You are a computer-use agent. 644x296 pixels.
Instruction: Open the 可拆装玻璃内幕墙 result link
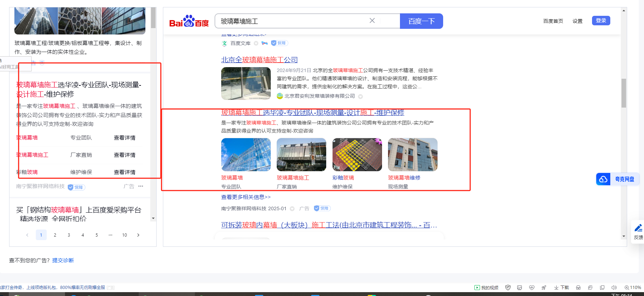329,225
